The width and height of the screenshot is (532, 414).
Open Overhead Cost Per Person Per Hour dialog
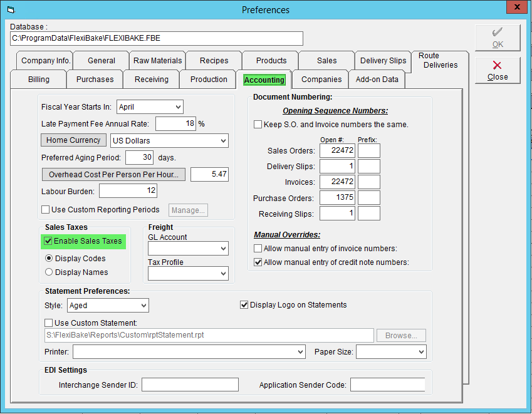113,174
